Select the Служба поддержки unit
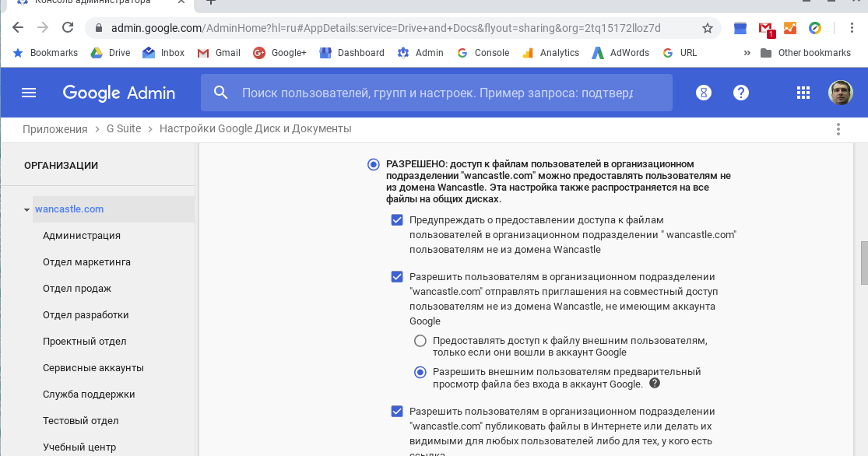Image resolution: width=868 pixels, height=456 pixels. click(89, 395)
